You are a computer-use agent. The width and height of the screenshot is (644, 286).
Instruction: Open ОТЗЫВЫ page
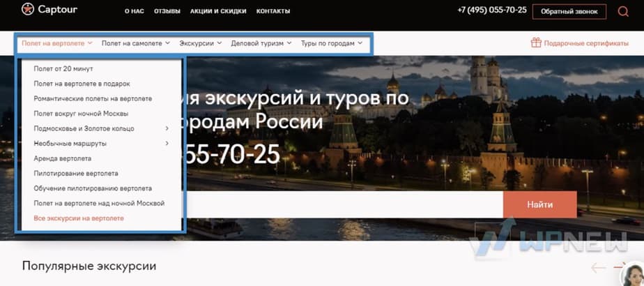[167, 11]
